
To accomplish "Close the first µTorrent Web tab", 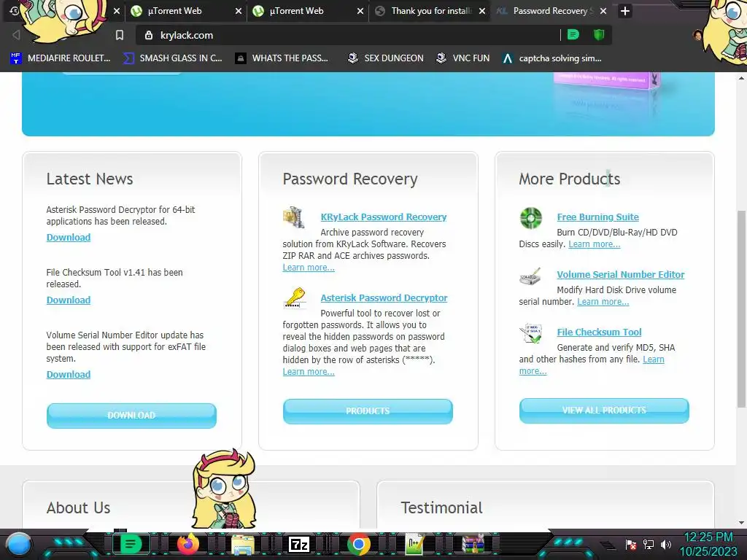I will [239, 11].
